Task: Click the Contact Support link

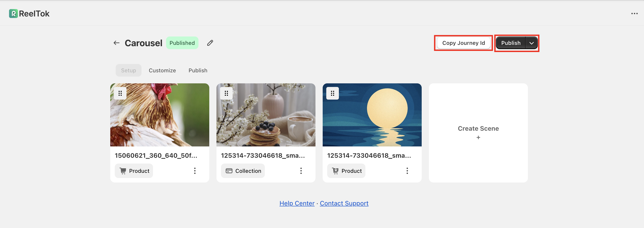Action: click(x=344, y=203)
